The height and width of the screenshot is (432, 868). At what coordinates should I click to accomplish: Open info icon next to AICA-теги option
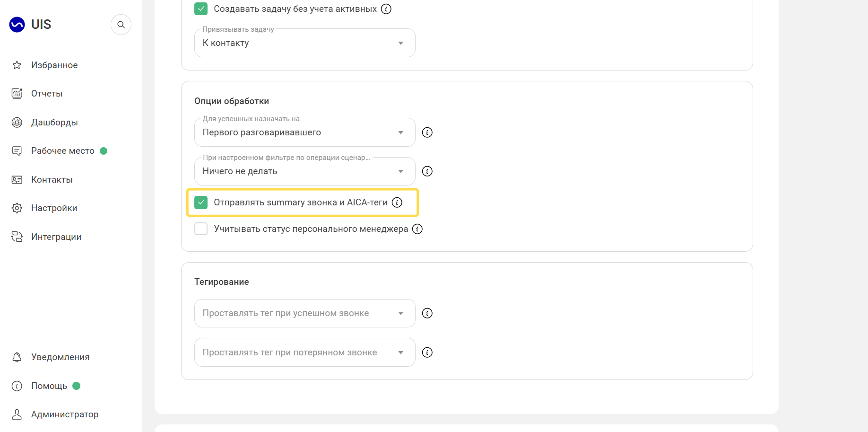[x=397, y=203]
